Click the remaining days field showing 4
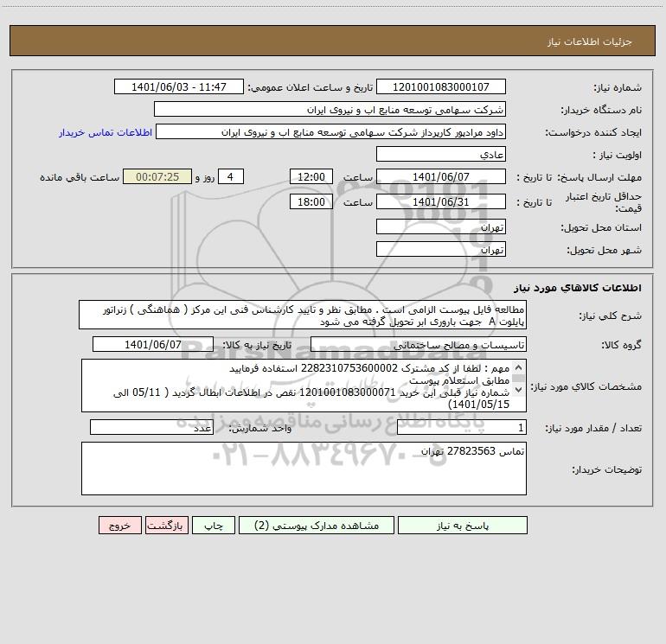 click(231, 176)
